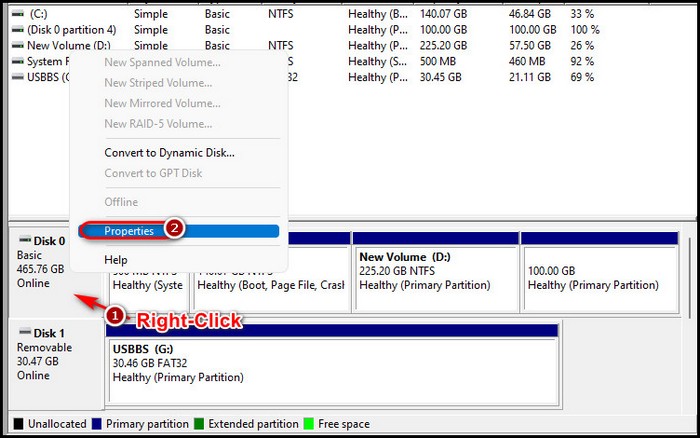Click New RAID-5 Volume menu entry
The width and height of the screenshot is (700, 438).
158,124
